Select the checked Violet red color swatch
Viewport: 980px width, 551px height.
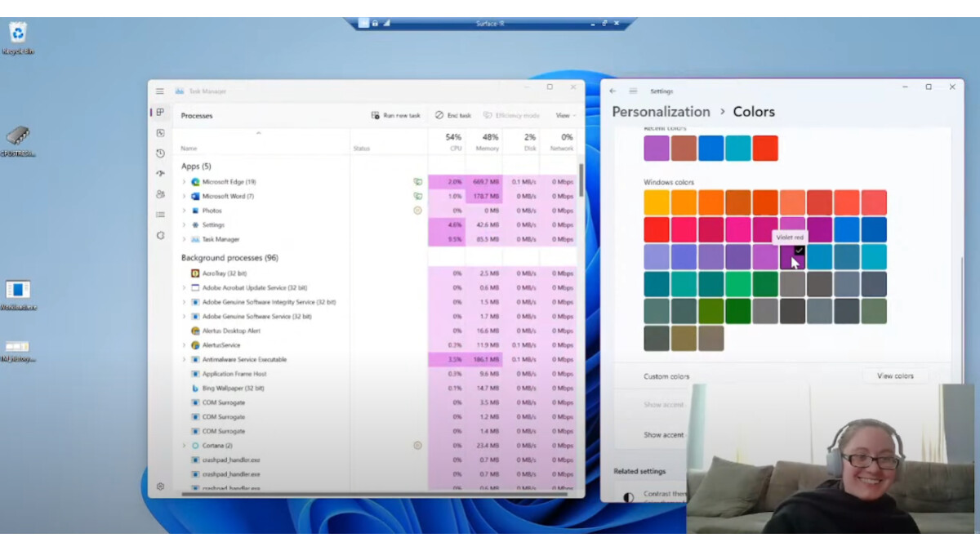[x=793, y=257]
